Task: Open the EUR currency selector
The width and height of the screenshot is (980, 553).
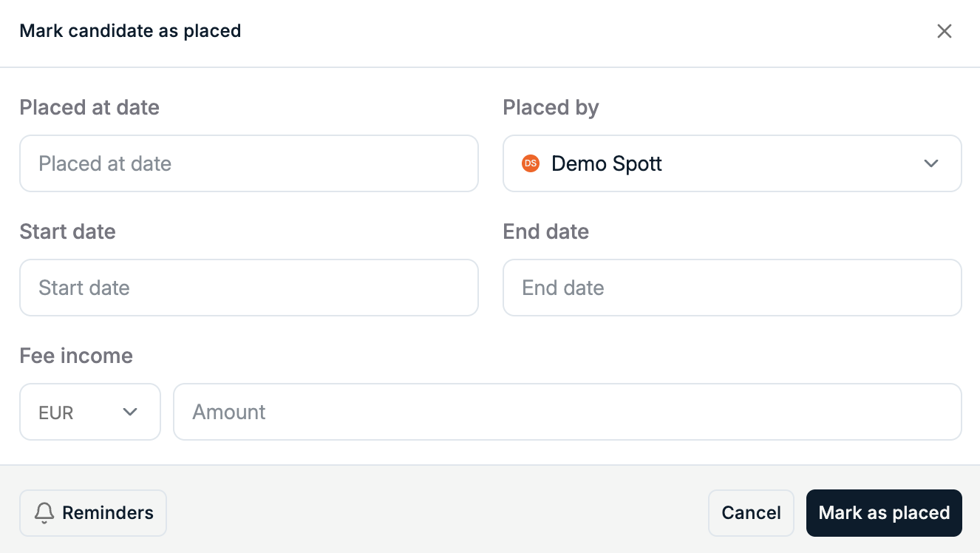Action: click(90, 412)
